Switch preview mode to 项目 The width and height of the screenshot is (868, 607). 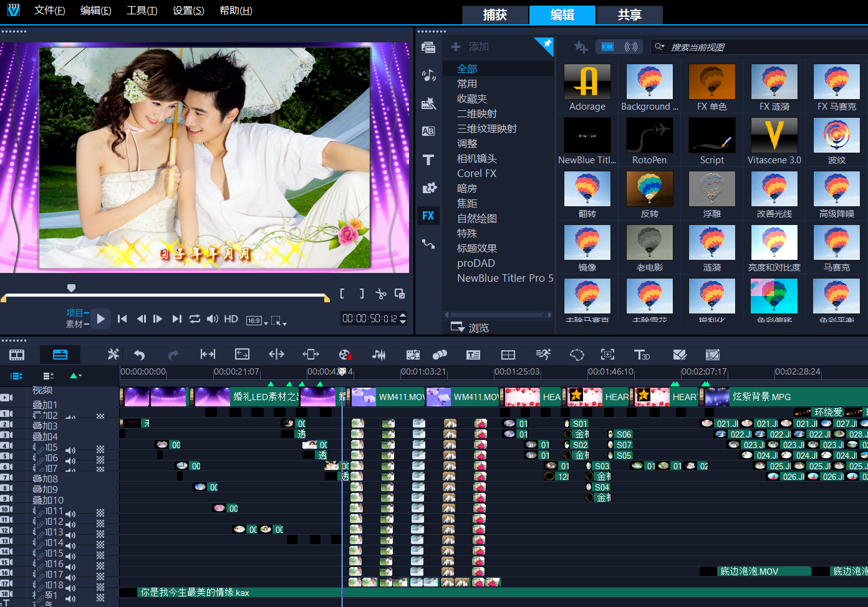tap(75, 313)
